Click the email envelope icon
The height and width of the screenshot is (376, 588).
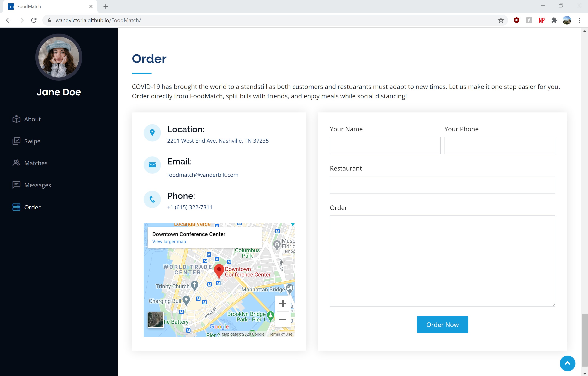point(152,165)
